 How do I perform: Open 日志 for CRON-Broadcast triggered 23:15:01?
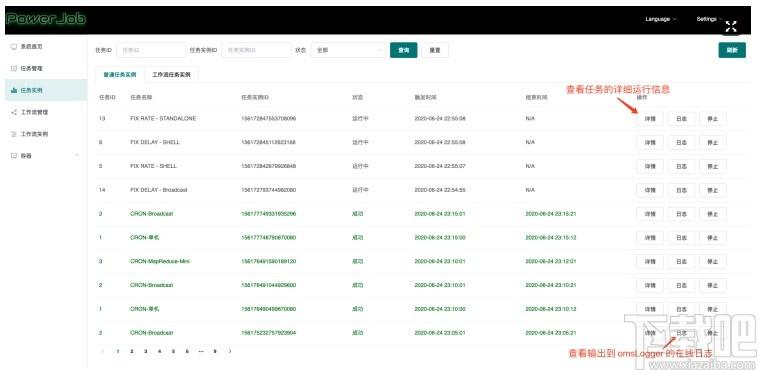click(681, 214)
